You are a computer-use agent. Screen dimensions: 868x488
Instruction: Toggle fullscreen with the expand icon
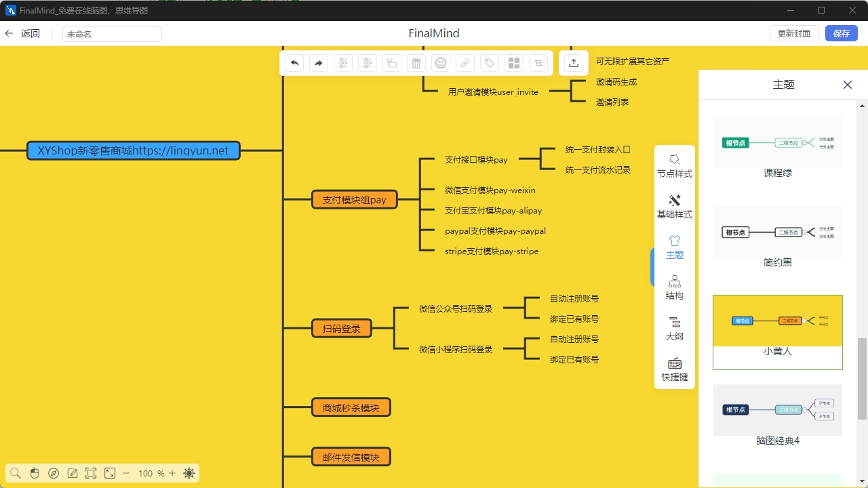point(109,473)
